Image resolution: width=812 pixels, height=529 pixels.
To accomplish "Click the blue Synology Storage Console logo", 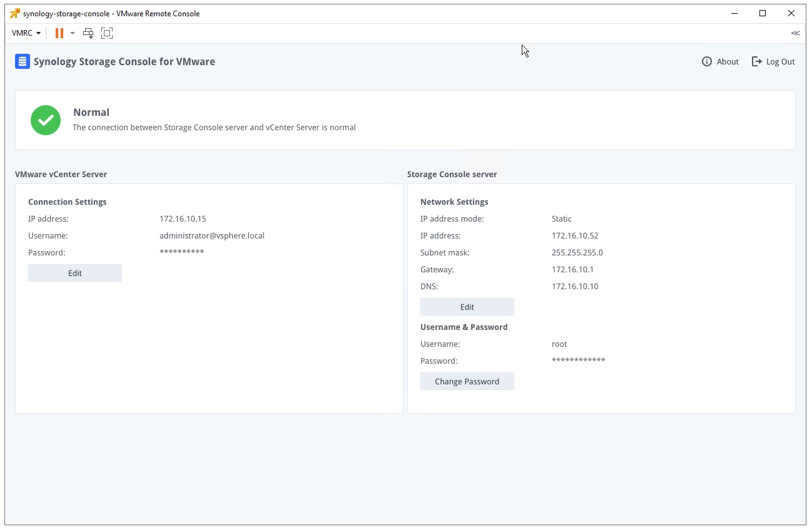I will [x=23, y=61].
